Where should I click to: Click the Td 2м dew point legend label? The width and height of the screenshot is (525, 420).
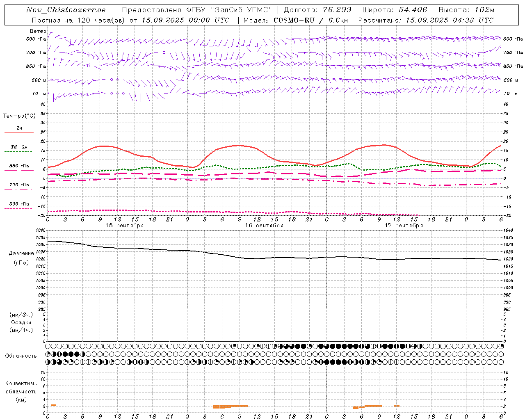[x=19, y=147]
